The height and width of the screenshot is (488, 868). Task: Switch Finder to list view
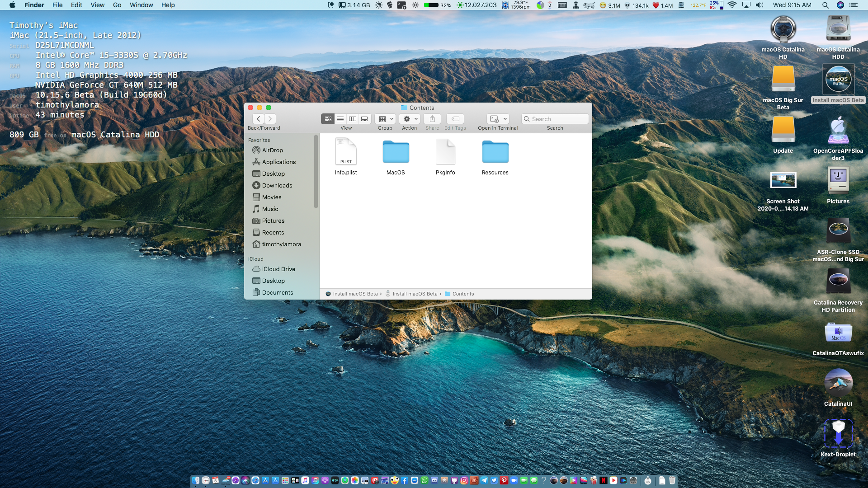click(340, 119)
